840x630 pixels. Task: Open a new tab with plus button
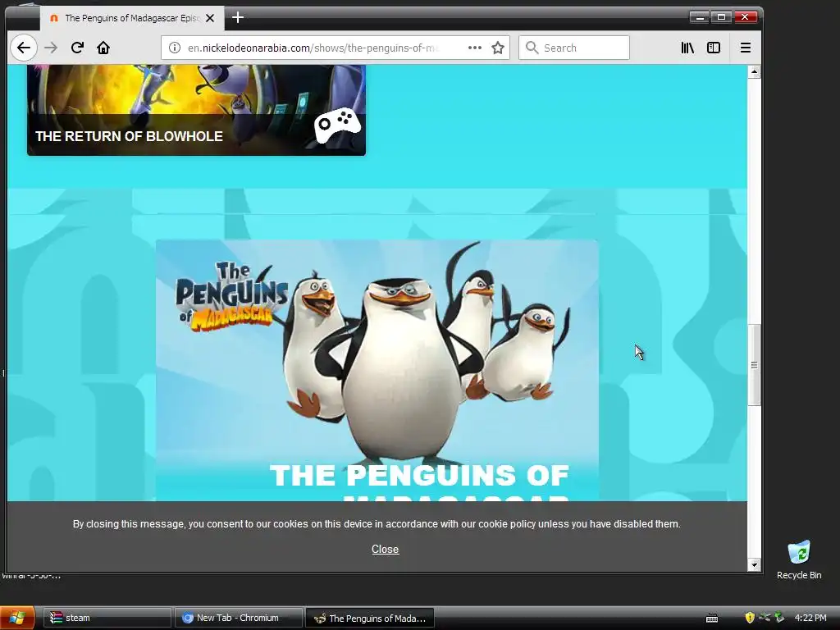(238, 18)
